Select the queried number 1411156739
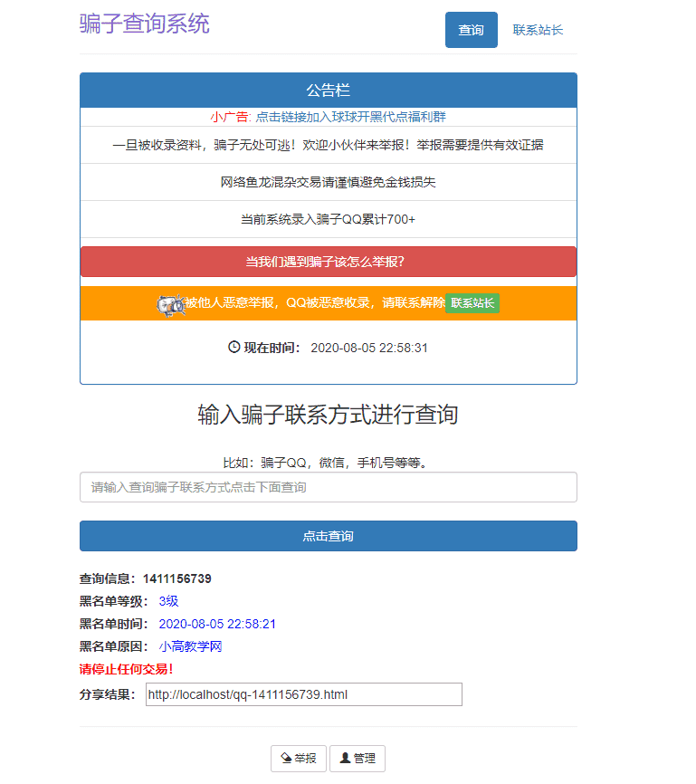Screen dimensions: 696x784 pos(177,579)
